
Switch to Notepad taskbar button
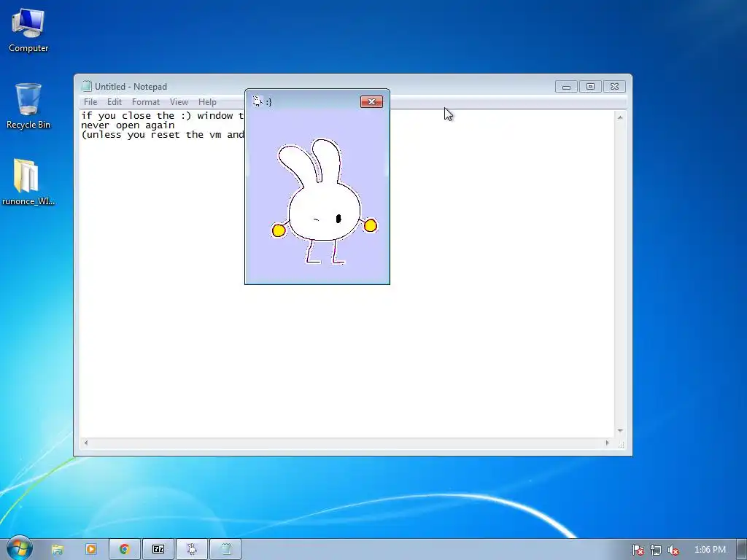pyautogui.click(x=225, y=549)
